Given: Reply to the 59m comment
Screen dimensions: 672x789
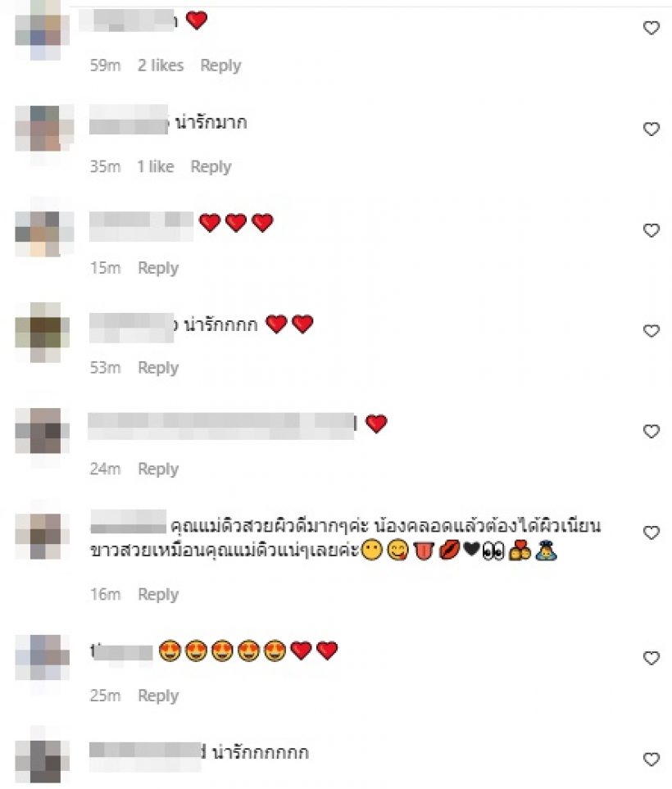Looking at the screenshot, I should click(220, 66).
